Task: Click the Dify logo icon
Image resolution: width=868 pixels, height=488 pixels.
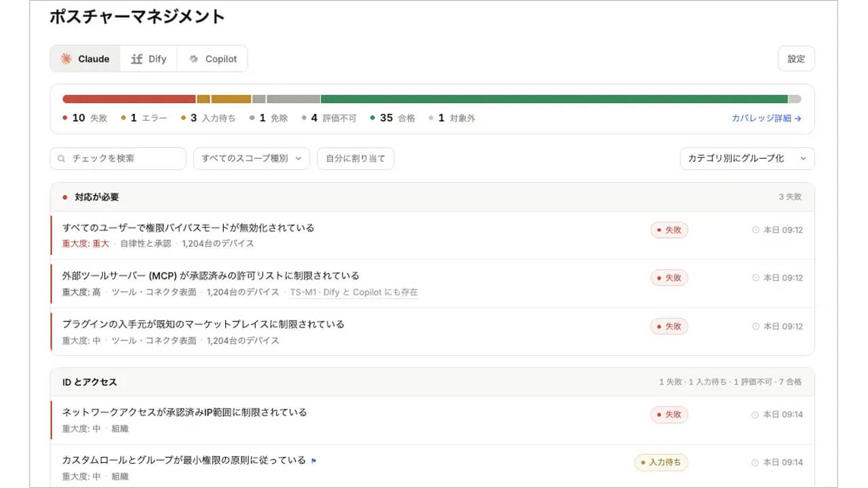Action: tap(136, 59)
